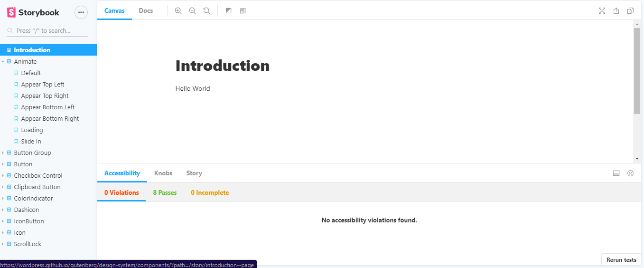
Task: Reset zoom with the magnifier reset icon
Action: [206, 10]
